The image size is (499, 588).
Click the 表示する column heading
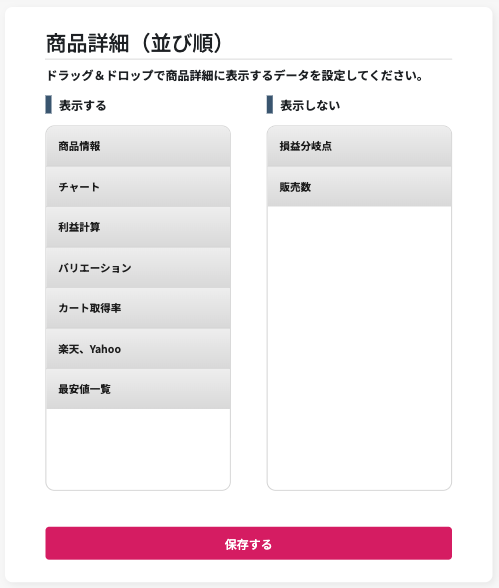(x=82, y=105)
